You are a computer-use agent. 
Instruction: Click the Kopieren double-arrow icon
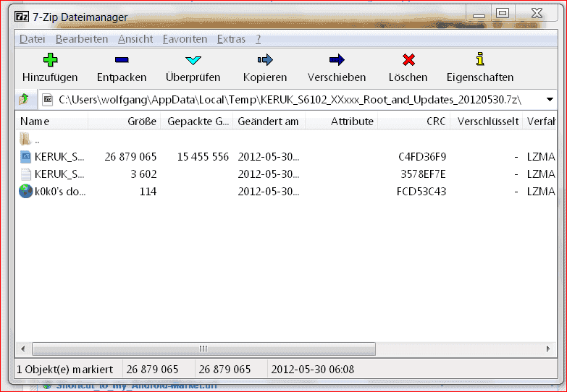coord(265,59)
